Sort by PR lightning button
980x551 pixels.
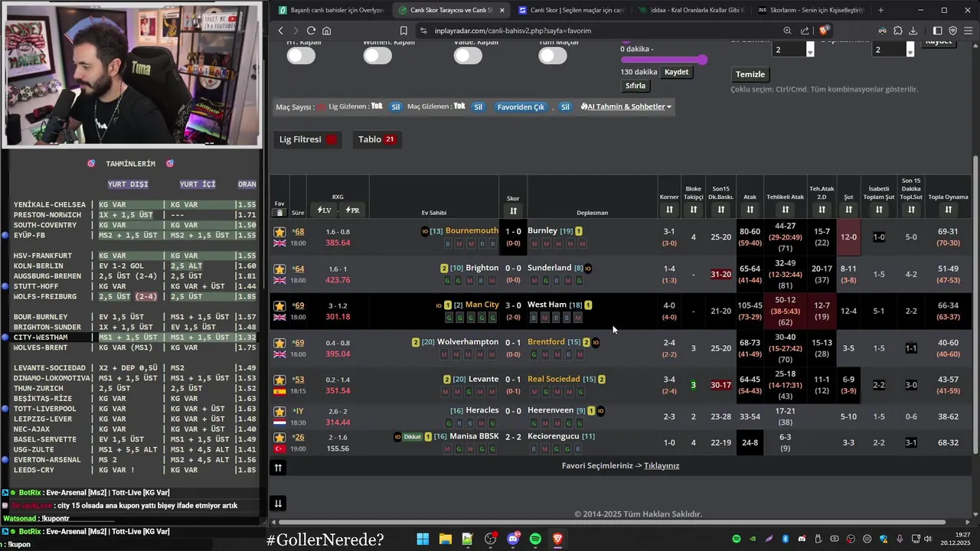coord(353,210)
